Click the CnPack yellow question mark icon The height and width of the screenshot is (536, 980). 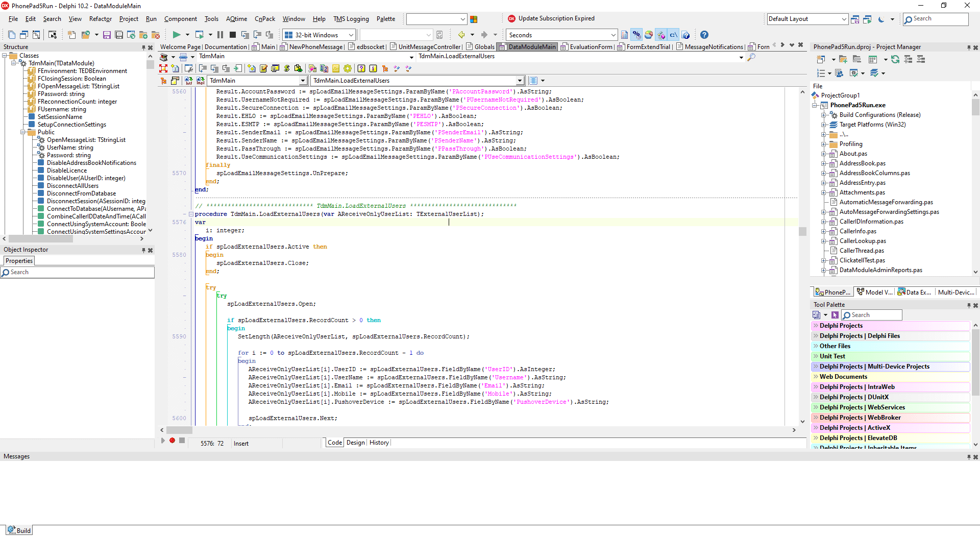pos(361,68)
